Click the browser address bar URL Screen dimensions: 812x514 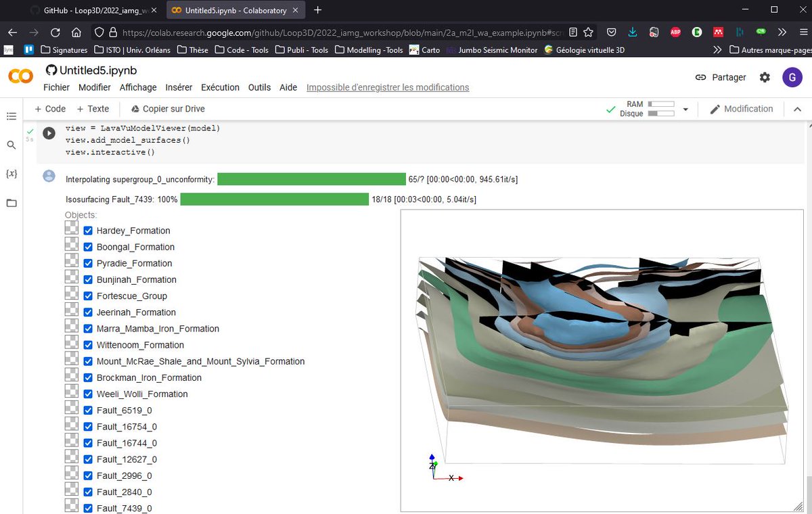click(x=342, y=32)
